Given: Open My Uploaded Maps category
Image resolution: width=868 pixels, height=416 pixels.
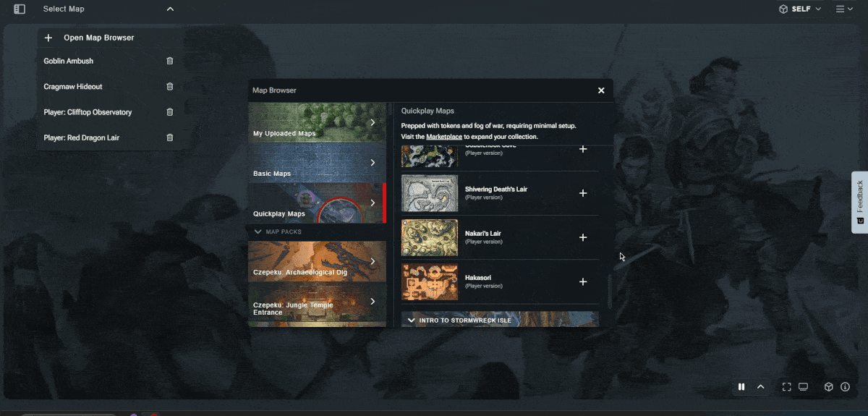Looking at the screenshot, I should coord(317,122).
